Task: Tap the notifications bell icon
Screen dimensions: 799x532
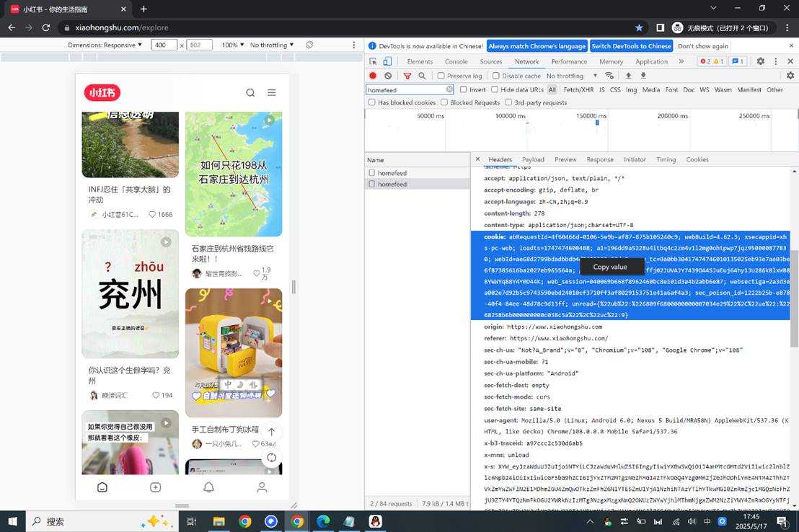Action: point(208,487)
